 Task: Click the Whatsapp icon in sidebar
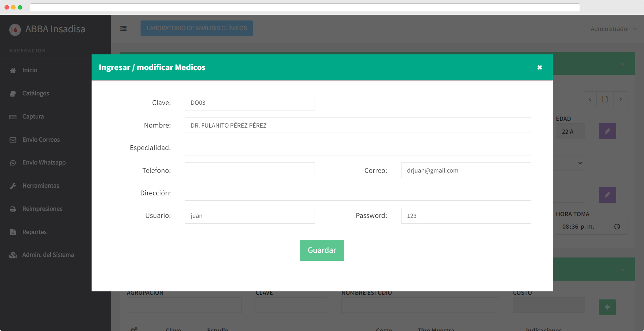click(13, 163)
